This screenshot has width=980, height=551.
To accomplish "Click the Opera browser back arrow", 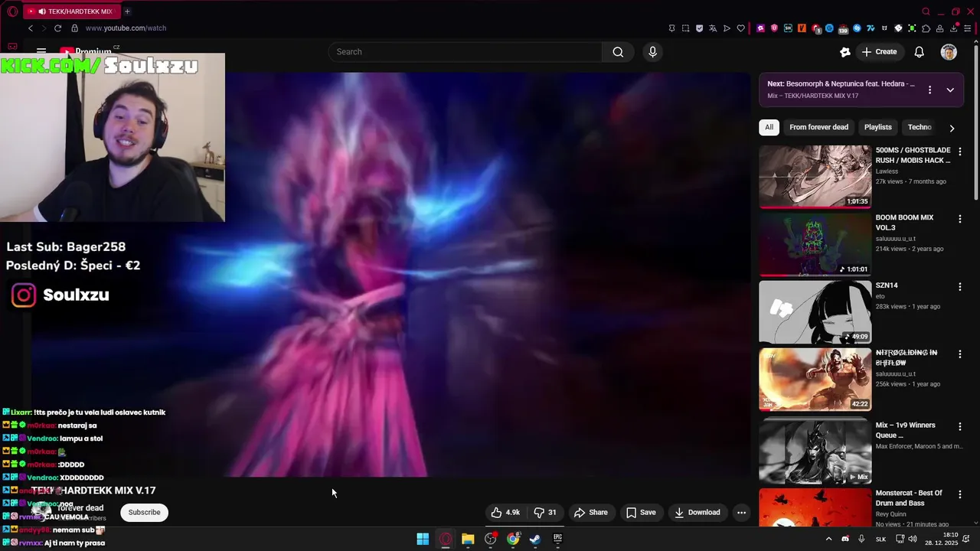I will pos(31,28).
